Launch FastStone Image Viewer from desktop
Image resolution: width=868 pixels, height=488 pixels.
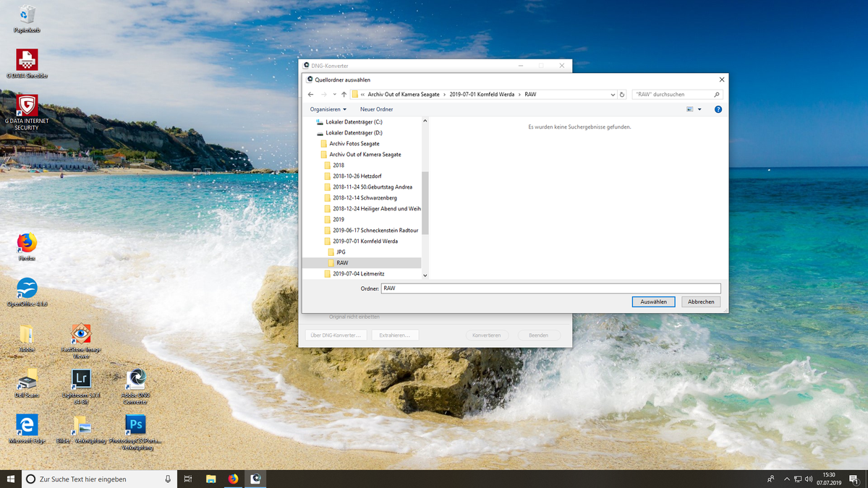pos(81,334)
